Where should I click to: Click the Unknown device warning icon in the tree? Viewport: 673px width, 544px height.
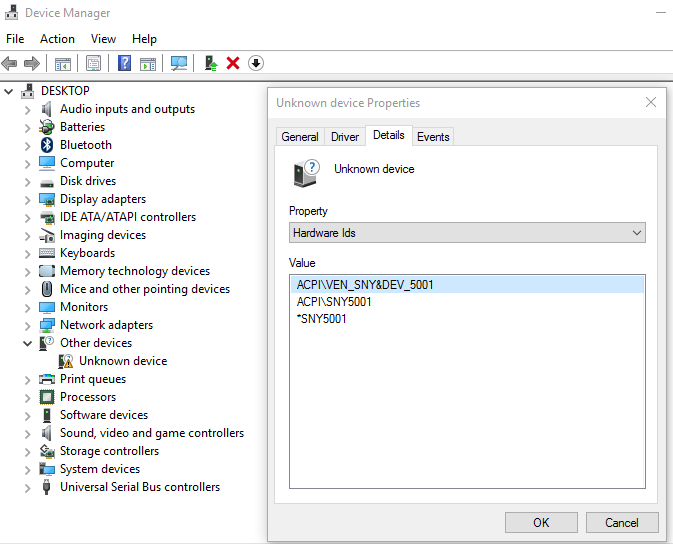pyautogui.click(x=66, y=362)
